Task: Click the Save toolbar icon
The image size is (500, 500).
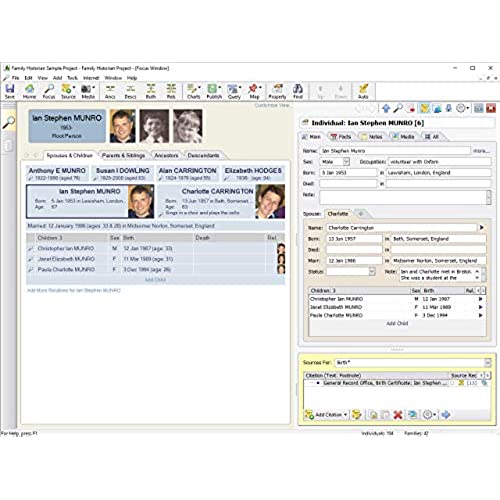Action: pos(10,91)
